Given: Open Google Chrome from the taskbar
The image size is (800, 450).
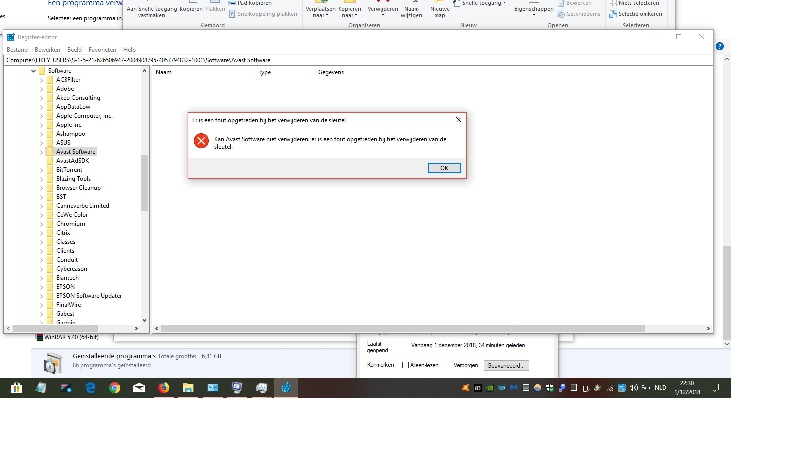Looking at the screenshot, I should (114, 387).
